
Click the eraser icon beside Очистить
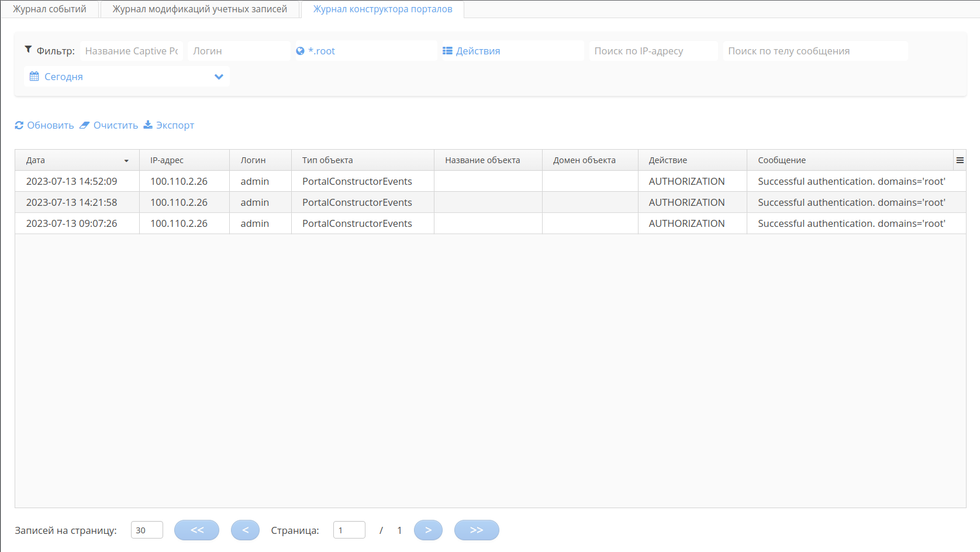pyautogui.click(x=85, y=125)
